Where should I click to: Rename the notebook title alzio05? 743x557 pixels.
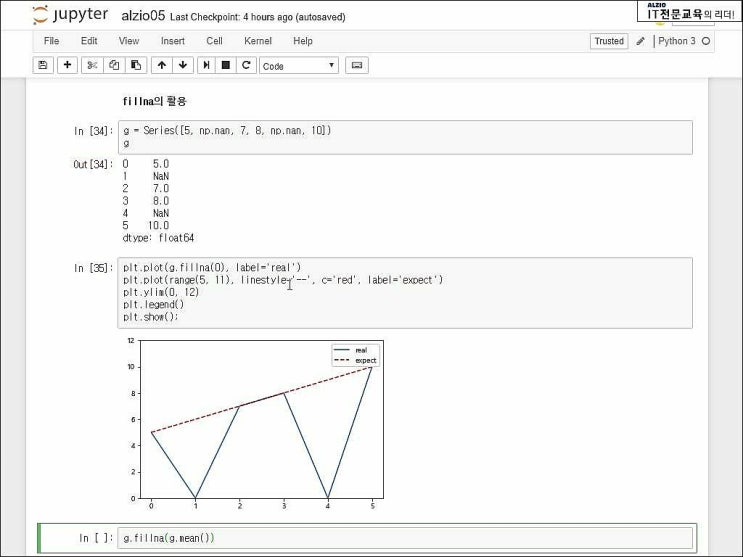[143, 16]
